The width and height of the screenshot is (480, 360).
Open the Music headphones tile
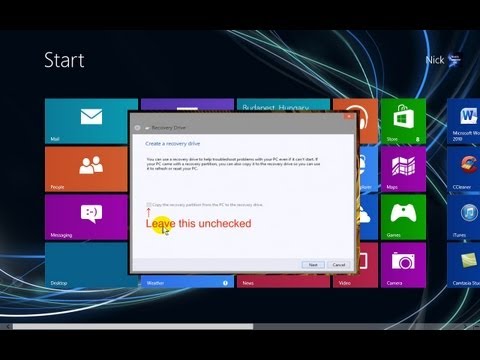[368, 121]
